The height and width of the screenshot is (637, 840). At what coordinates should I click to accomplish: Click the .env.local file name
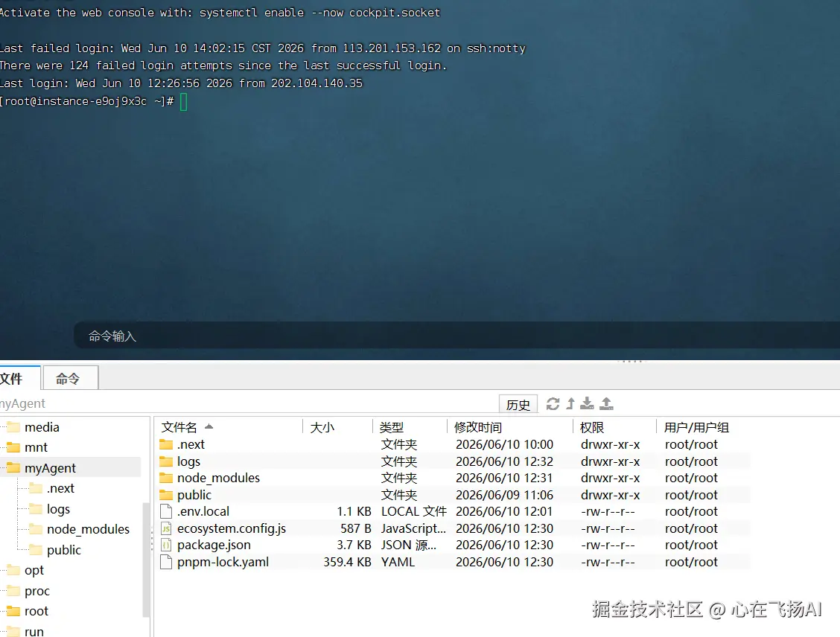[x=203, y=512]
